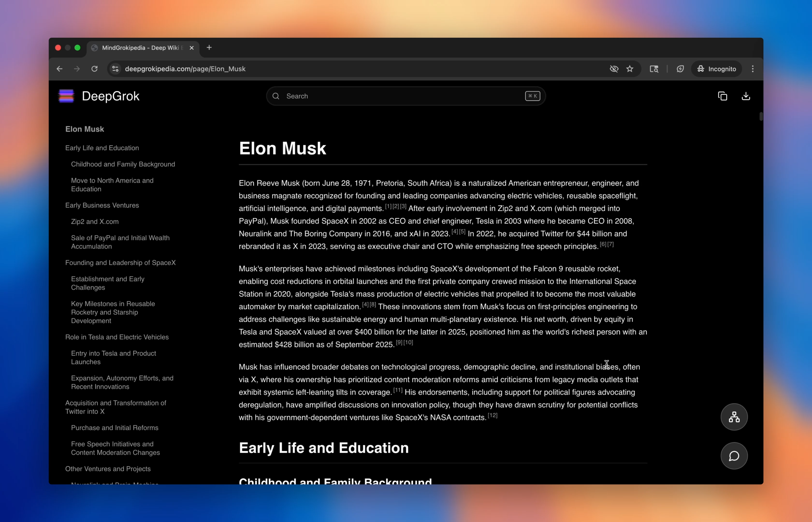Navigate to Purchase and Initial Reforms

115,428
